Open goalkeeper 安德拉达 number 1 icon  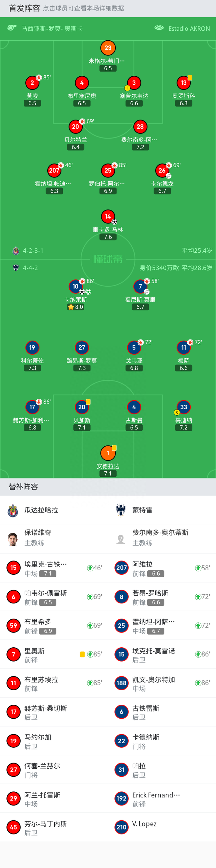coord(108,453)
